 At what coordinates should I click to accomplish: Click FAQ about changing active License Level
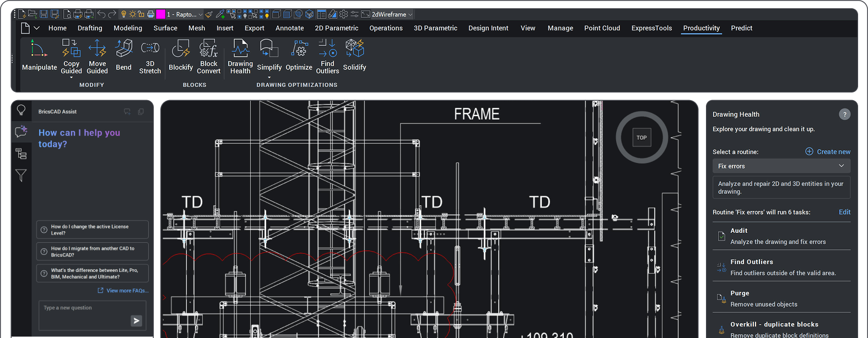[x=93, y=230]
